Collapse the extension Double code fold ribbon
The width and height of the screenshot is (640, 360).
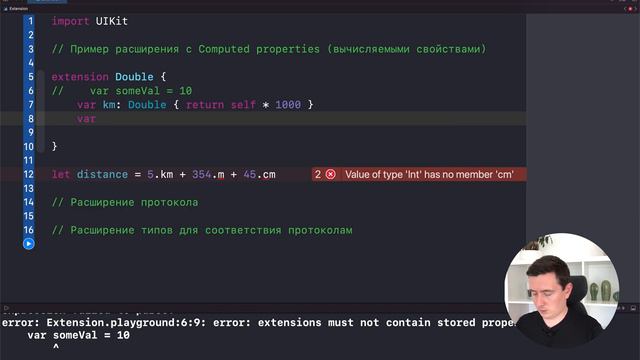pyautogui.click(x=41, y=111)
